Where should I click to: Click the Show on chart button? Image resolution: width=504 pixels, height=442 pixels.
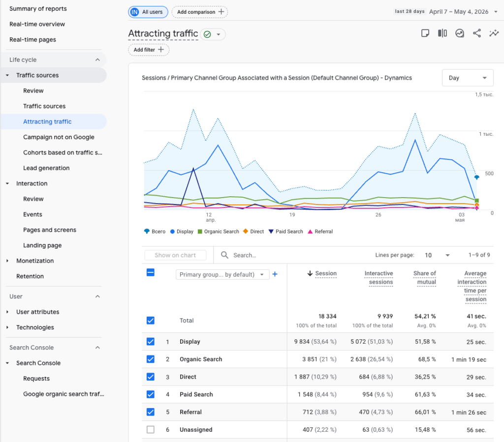[175, 255]
